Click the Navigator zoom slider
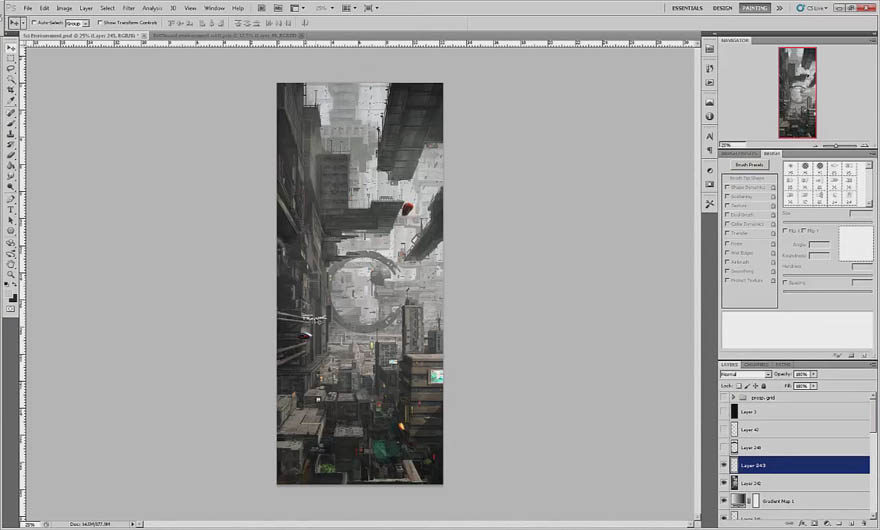880x530 pixels. (x=836, y=145)
